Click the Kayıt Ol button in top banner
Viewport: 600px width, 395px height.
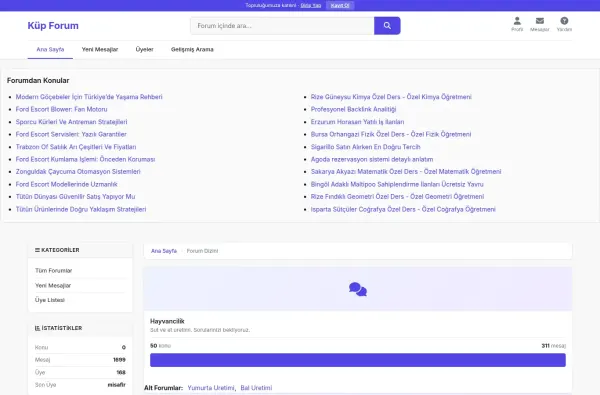tap(340, 5)
